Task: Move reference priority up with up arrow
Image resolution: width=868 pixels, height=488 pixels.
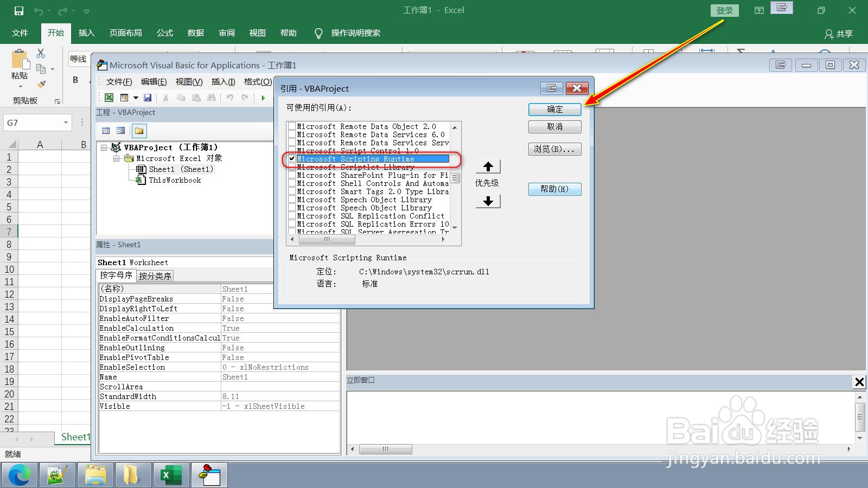Action: point(488,166)
